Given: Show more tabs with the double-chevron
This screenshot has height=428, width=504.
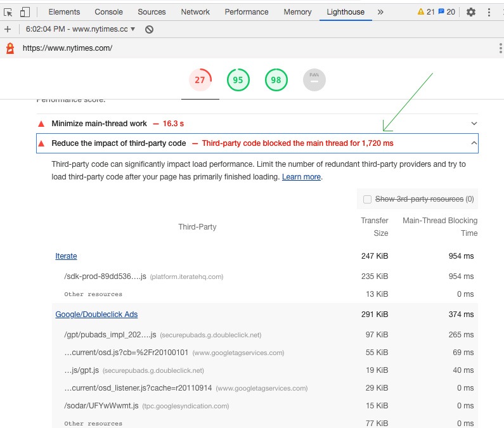Looking at the screenshot, I should 380,12.
